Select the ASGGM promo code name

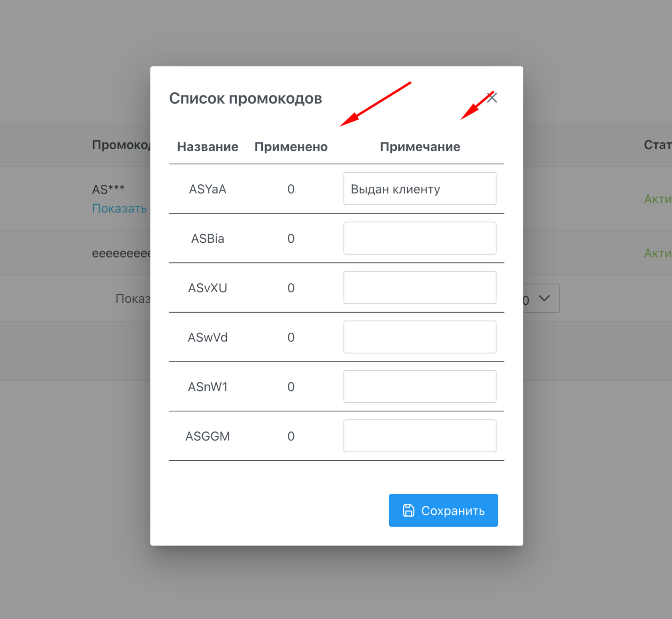208,436
